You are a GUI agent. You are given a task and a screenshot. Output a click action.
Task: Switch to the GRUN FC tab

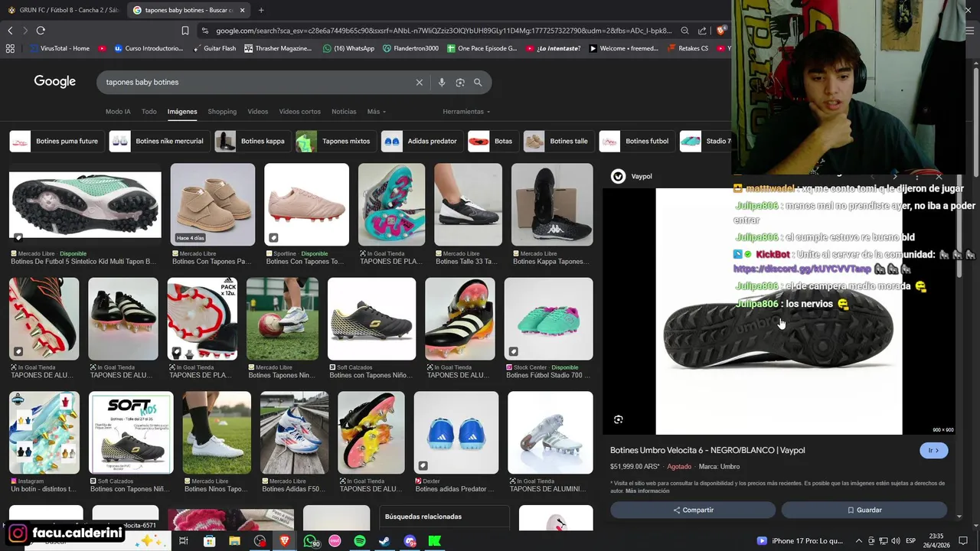point(63,10)
